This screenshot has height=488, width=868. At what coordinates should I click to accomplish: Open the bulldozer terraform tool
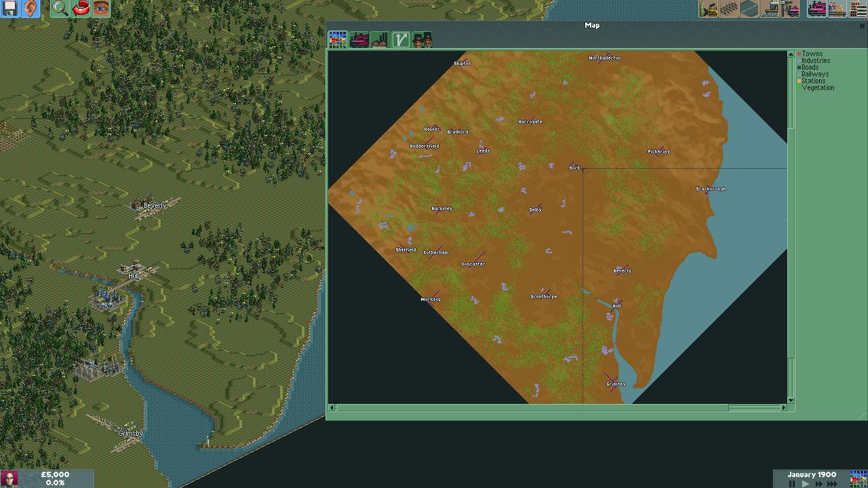(709, 9)
